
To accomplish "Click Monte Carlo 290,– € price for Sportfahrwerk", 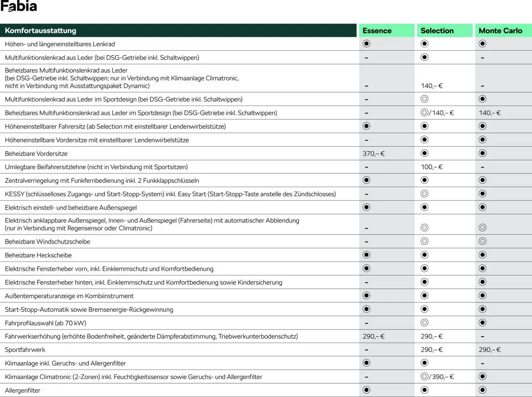I will click(490, 350).
